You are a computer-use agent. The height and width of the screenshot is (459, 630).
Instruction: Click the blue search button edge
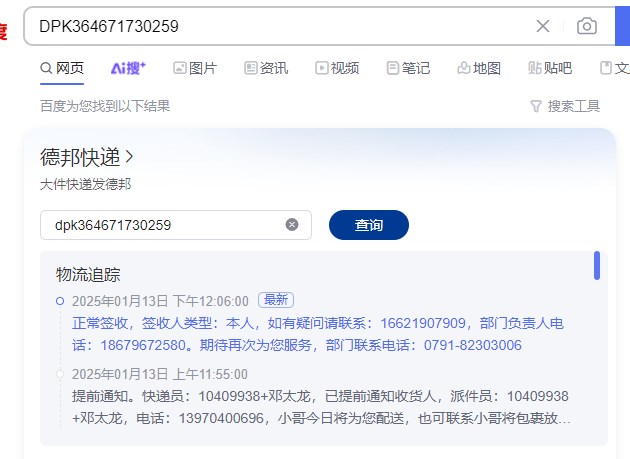click(622, 26)
